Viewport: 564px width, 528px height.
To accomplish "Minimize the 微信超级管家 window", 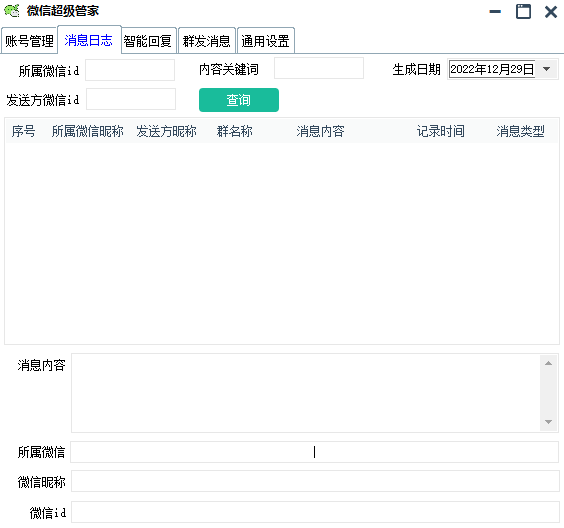I will (x=495, y=12).
